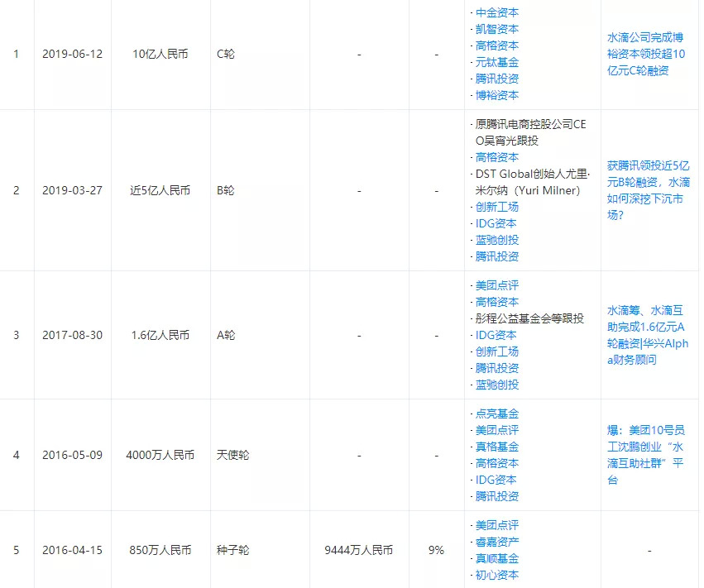Image resolution: width=704 pixels, height=588 pixels.
Task: Open 元钛基金 investor link
Action: (497, 62)
